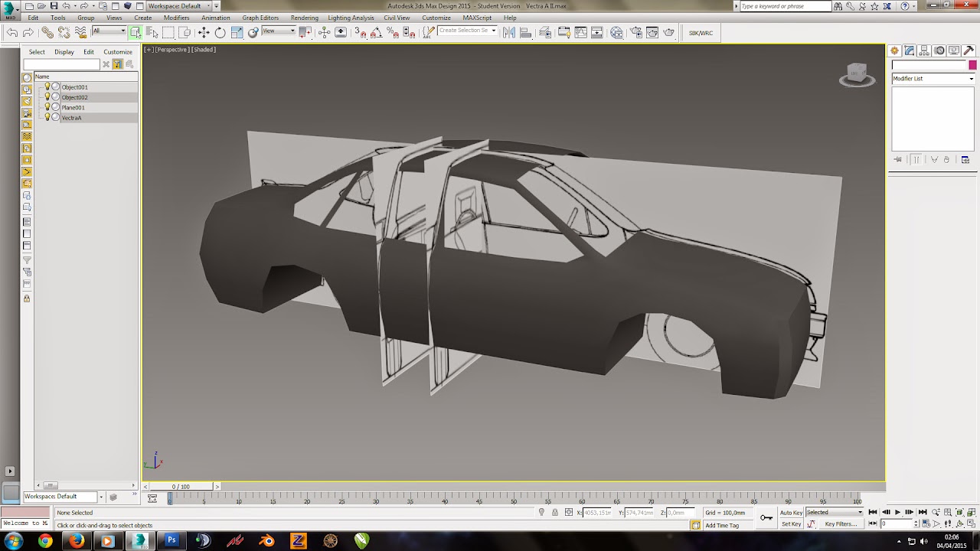The image size is (980, 551).
Task: Click the Auto Key button
Action: (x=791, y=513)
